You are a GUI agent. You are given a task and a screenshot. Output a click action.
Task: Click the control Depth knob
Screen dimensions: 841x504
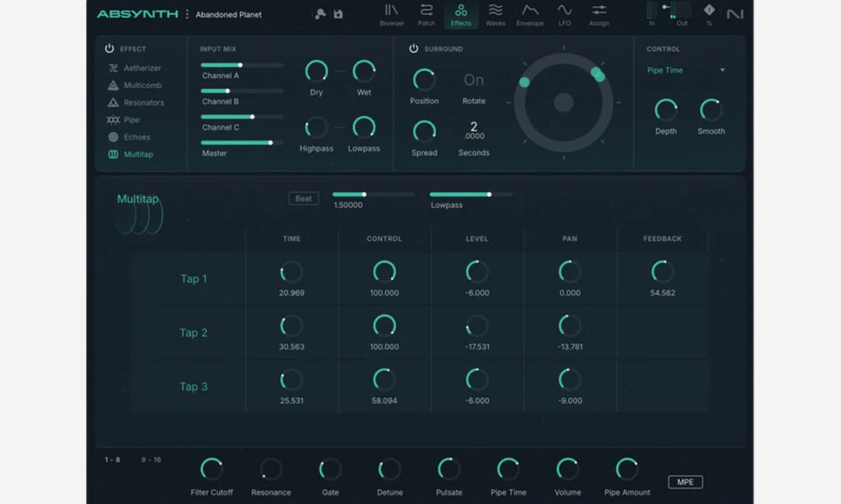pyautogui.click(x=665, y=110)
